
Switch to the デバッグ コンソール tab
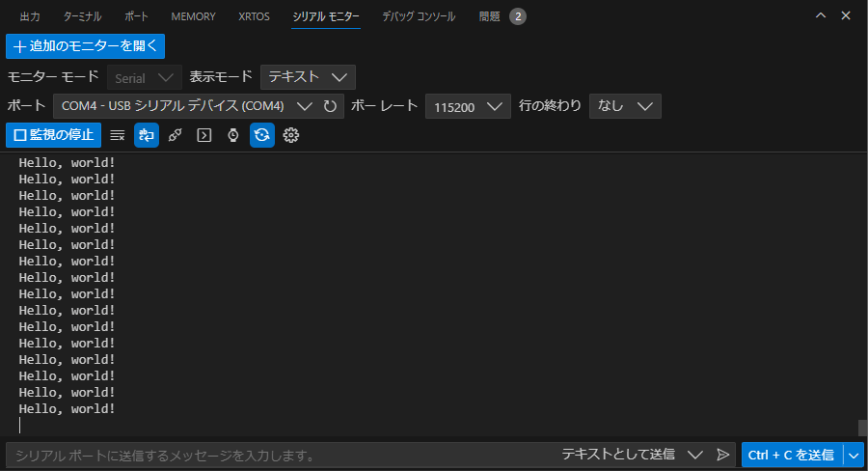(x=420, y=16)
